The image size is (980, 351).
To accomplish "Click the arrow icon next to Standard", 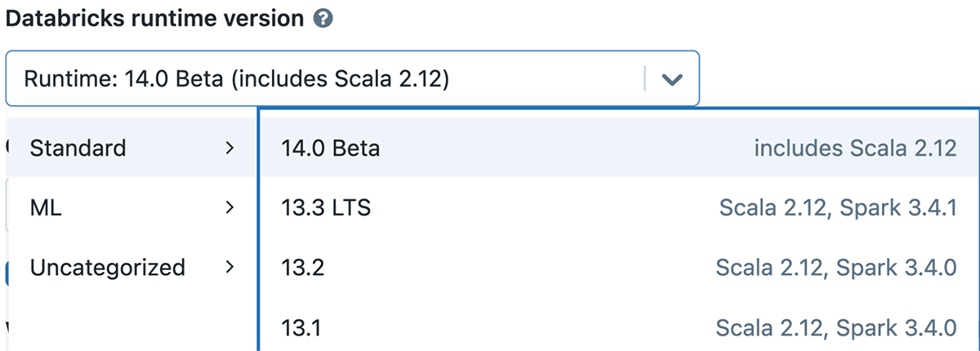I will 229,148.
